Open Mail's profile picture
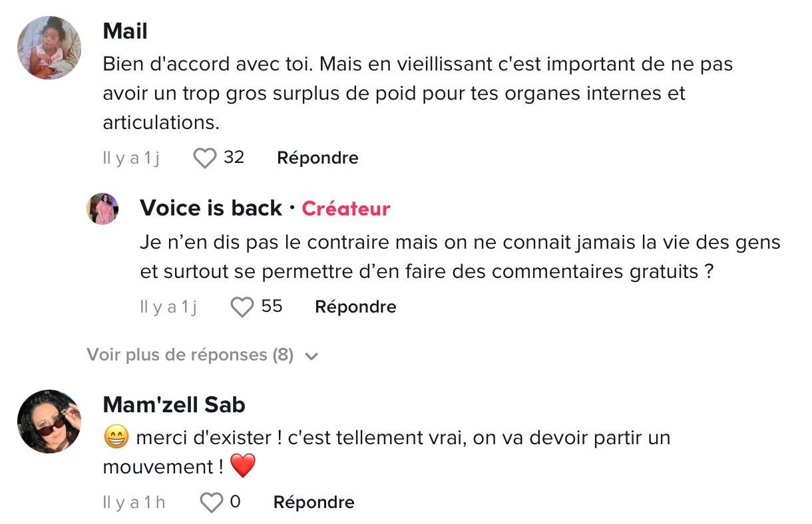812x524 pixels. coord(49,48)
